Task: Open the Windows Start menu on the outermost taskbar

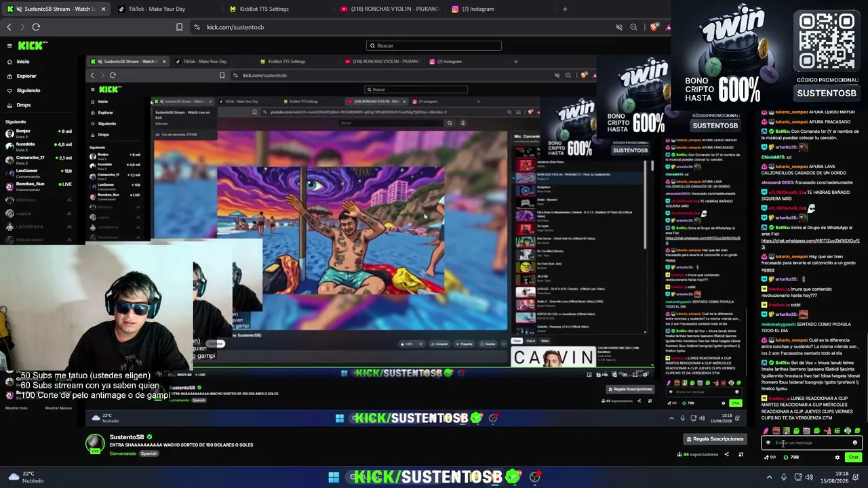Action: pos(334,477)
